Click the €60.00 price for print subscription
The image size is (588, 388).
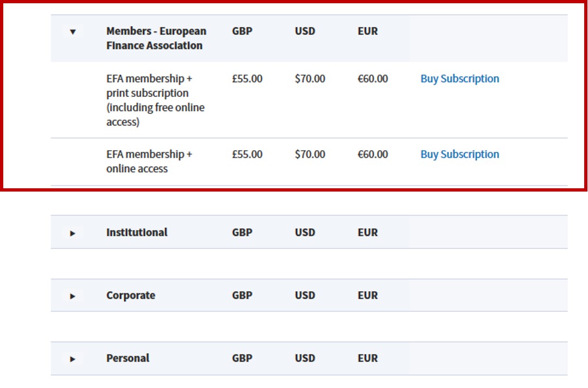(373, 79)
